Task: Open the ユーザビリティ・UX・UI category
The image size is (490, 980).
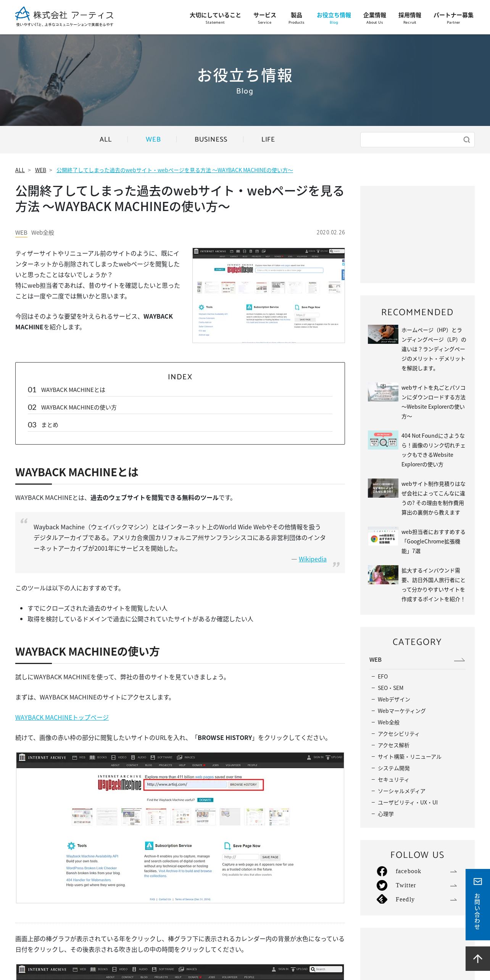Action: click(x=408, y=803)
